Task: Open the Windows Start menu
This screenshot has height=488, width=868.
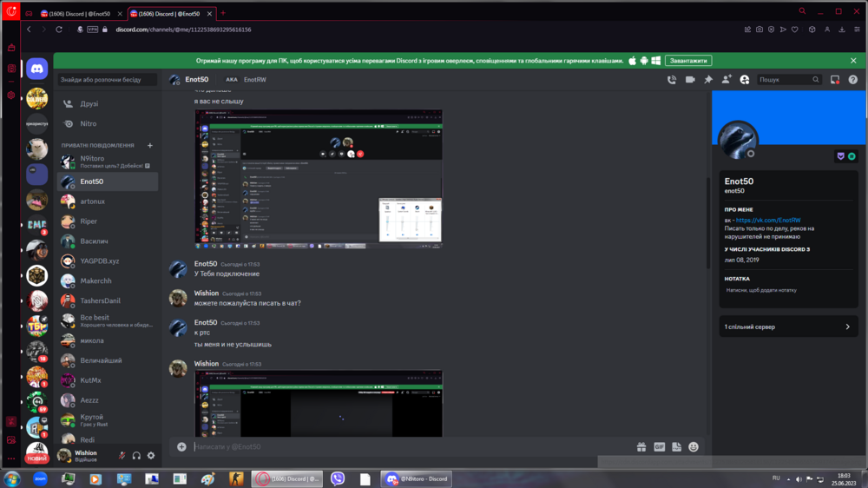Action: [x=11, y=478]
